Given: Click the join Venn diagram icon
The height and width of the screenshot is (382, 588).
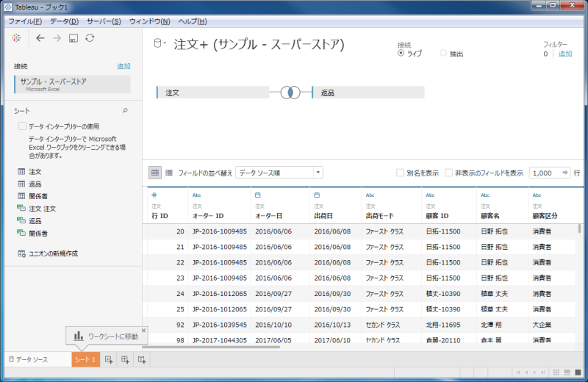Looking at the screenshot, I should 290,93.
